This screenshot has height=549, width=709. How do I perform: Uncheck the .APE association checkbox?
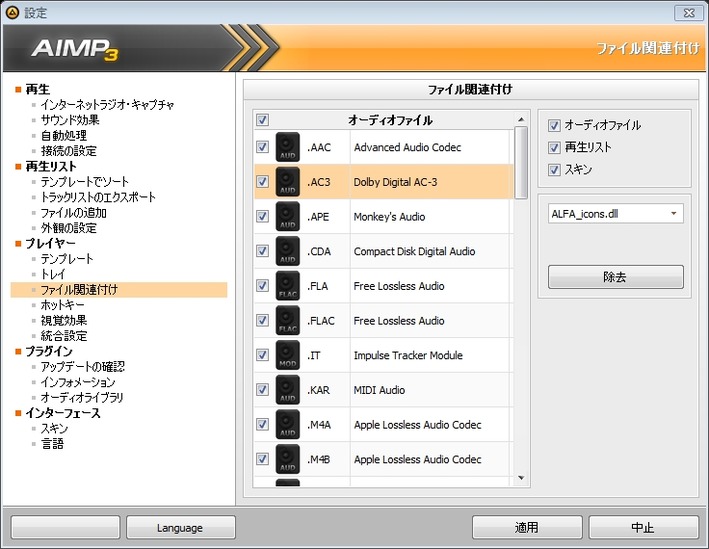[263, 217]
